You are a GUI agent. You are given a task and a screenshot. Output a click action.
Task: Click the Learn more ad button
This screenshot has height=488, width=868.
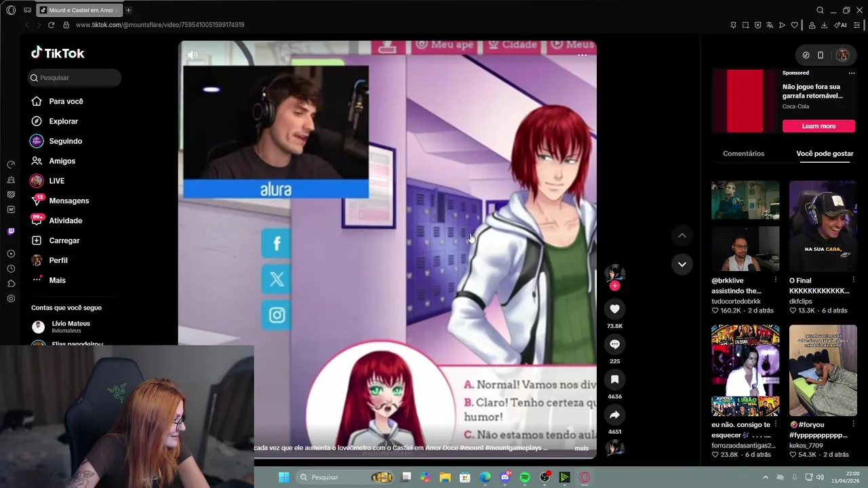click(818, 126)
